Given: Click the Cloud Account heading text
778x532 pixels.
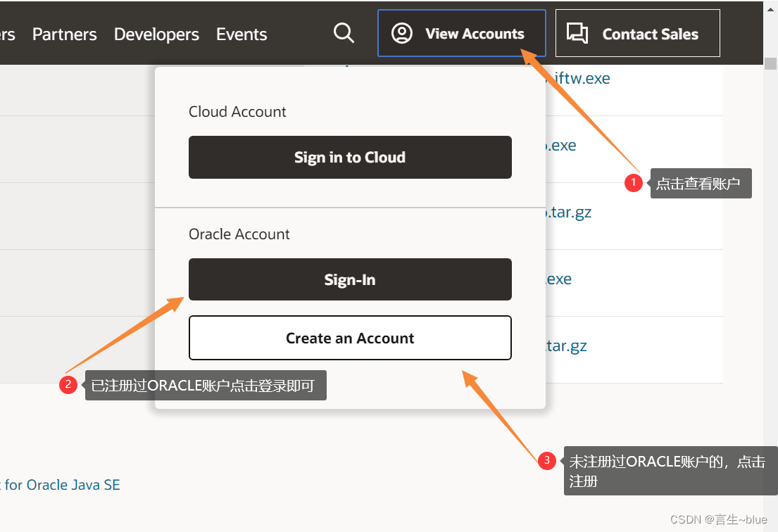Looking at the screenshot, I should pos(237,112).
